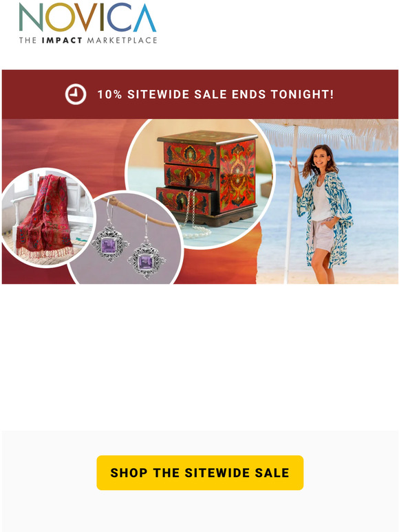
Task: Open the Shop The Sitewide Sale button
Action: click(x=200, y=473)
